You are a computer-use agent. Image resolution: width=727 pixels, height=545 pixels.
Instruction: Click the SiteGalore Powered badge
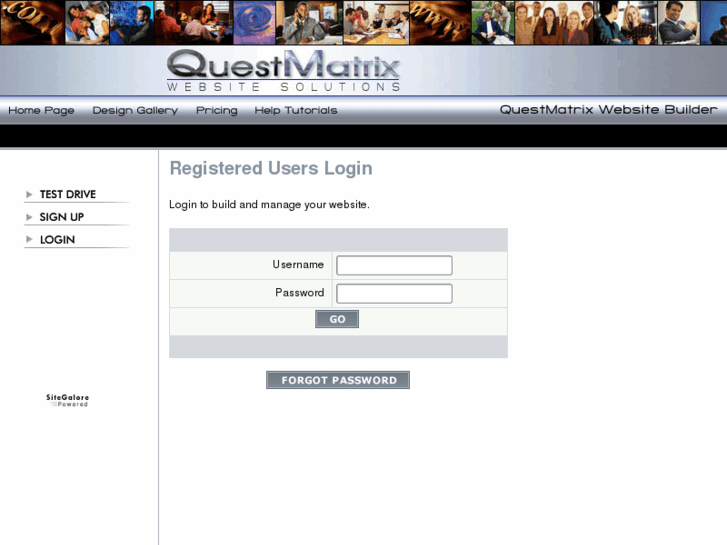67,400
